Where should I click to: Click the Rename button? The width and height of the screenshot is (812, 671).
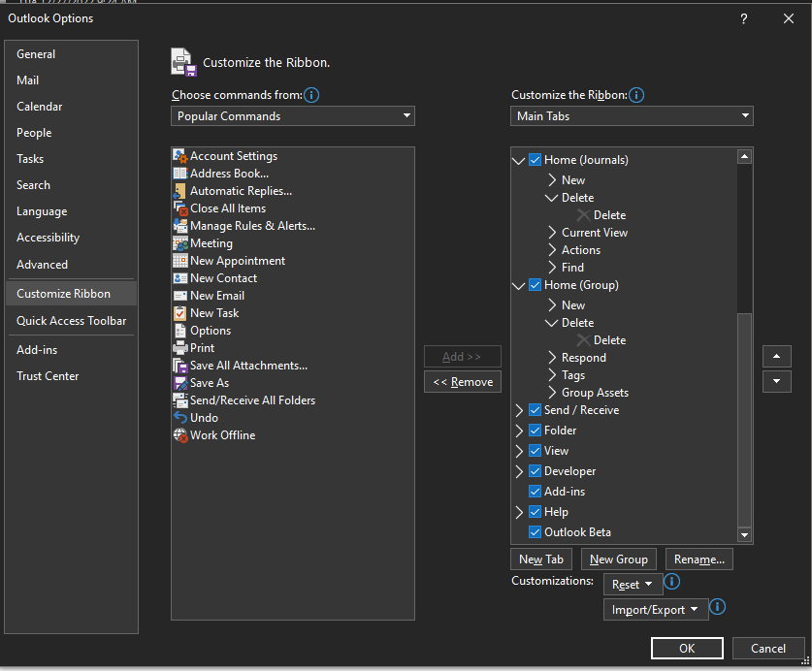pyautogui.click(x=698, y=559)
